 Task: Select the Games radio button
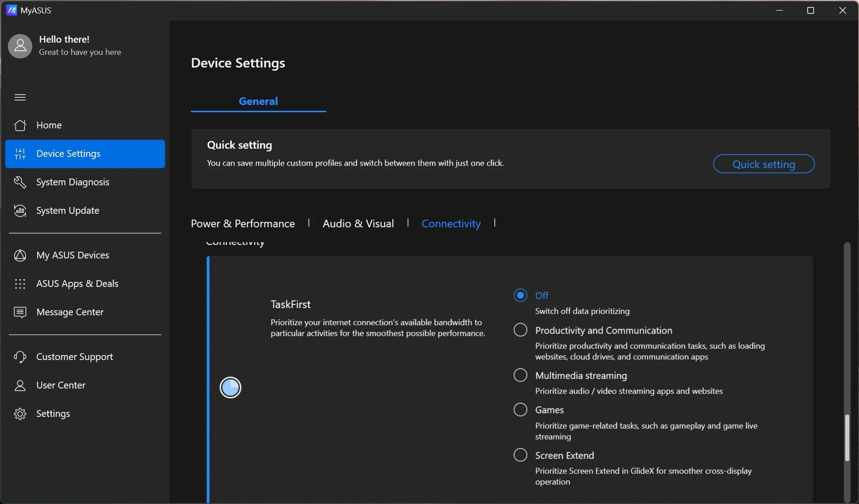pyautogui.click(x=520, y=410)
